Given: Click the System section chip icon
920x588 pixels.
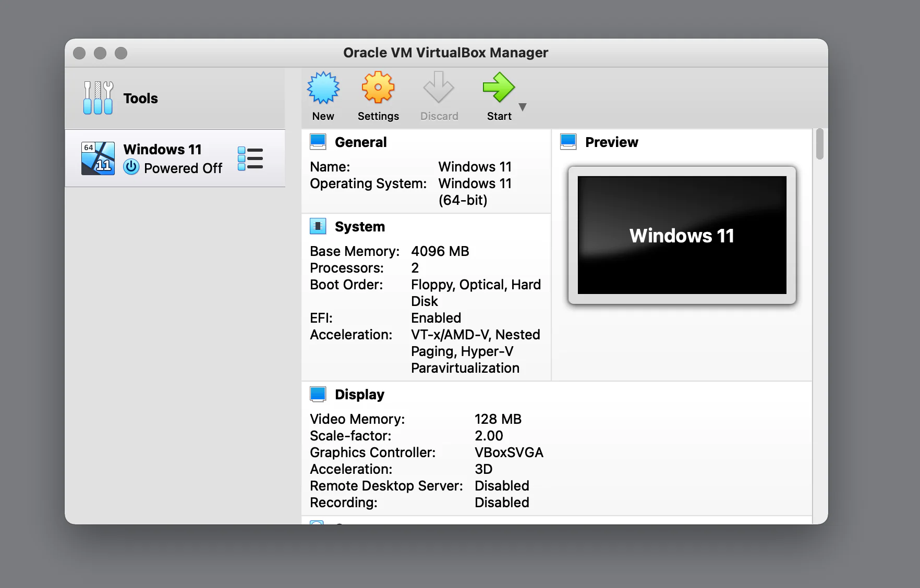Looking at the screenshot, I should 319,225.
